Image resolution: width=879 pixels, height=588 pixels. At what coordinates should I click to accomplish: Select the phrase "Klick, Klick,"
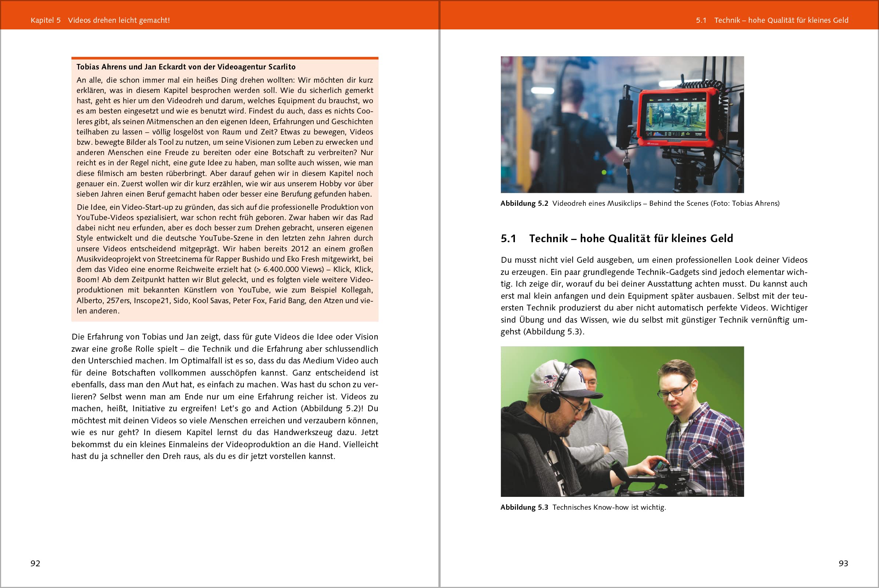click(353, 269)
